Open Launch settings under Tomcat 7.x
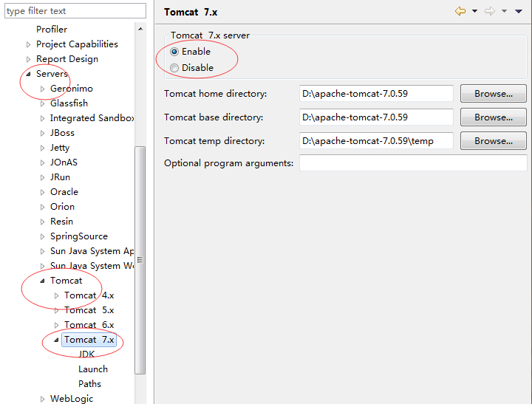This screenshot has height=404, width=532. click(x=93, y=369)
